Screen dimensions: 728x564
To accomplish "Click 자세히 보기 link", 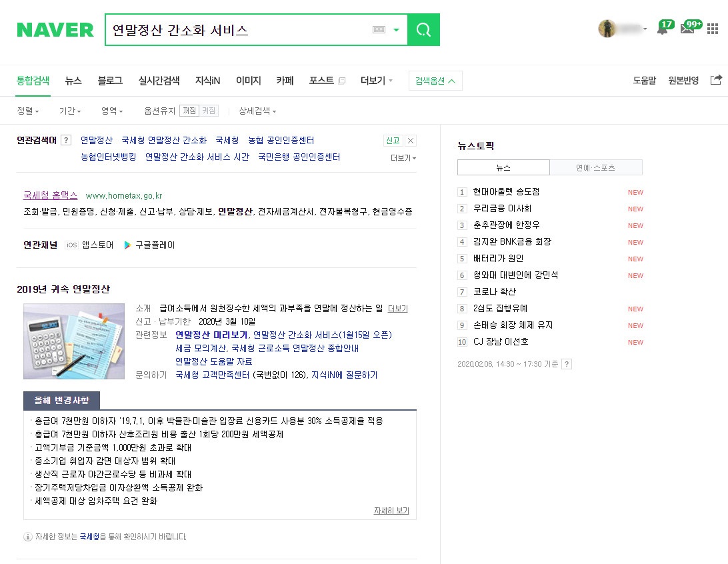I will point(391,511).
